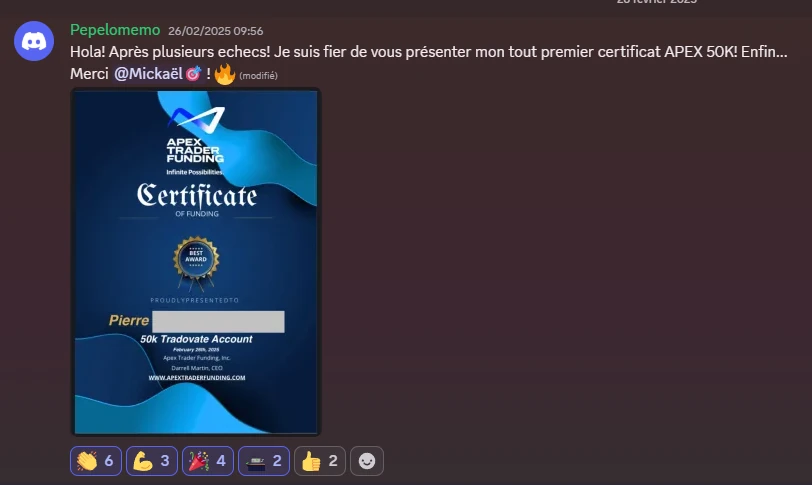Open the @Mickaël mention

coord(157,74)
